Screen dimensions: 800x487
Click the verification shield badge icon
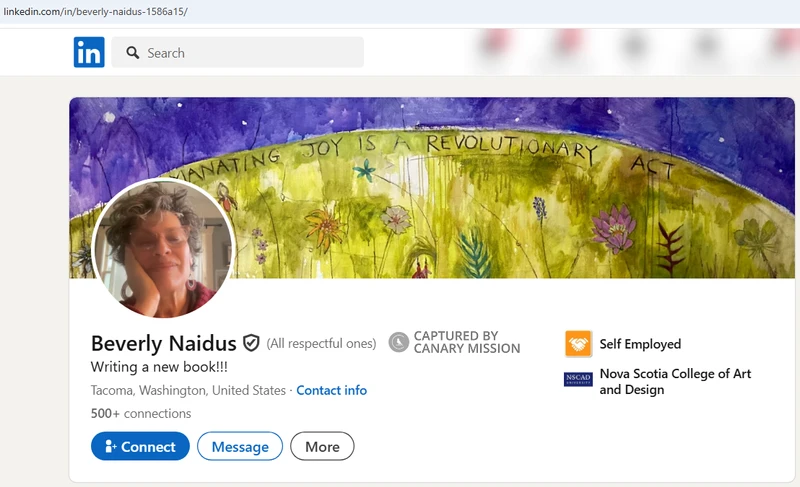(251, 343)
